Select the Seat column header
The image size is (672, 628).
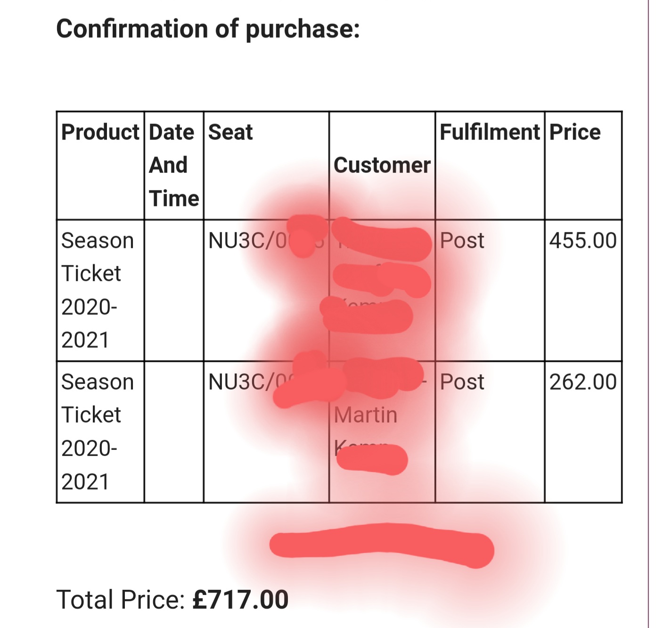(230, 132)
